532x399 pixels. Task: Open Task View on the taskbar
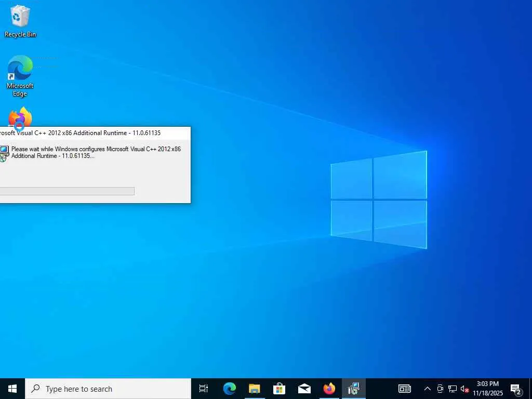click(x=204, y=389)
